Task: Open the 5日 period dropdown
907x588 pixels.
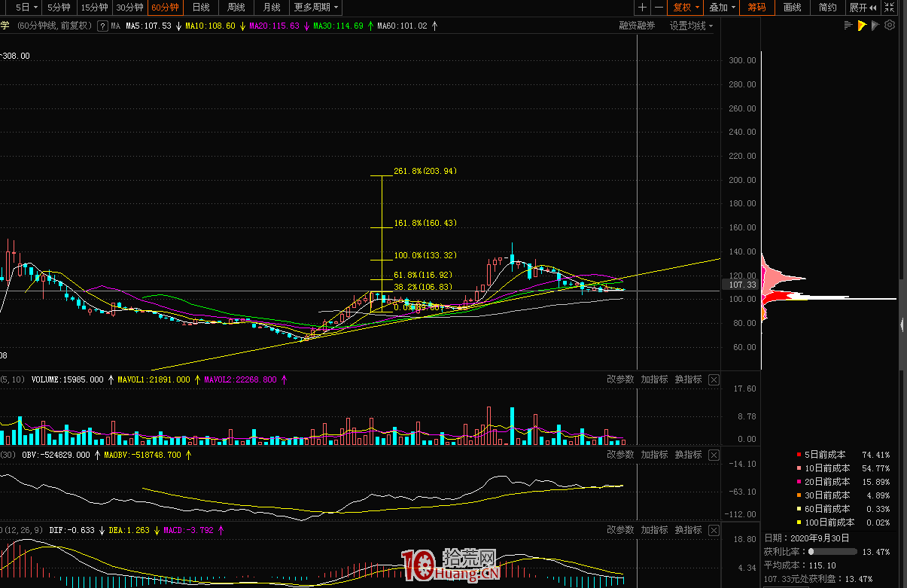Action: [x=26, y=8]
